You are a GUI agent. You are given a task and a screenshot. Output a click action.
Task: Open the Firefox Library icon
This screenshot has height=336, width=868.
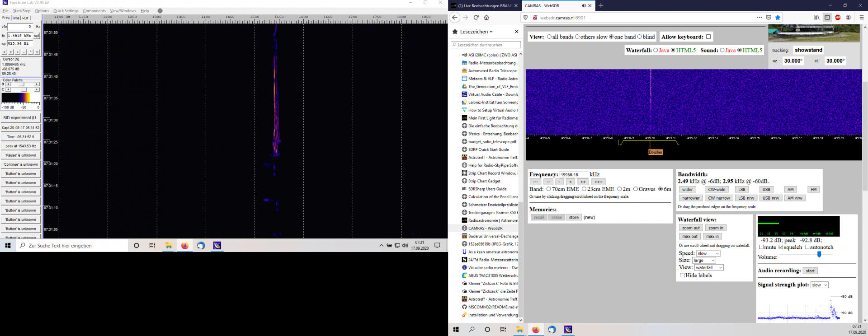(x=817, y=18)
